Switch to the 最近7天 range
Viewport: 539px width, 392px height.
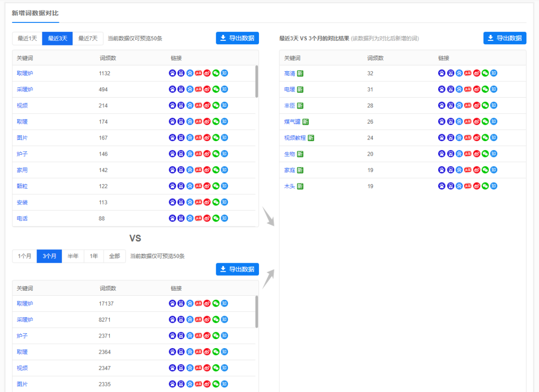(88, 38)
